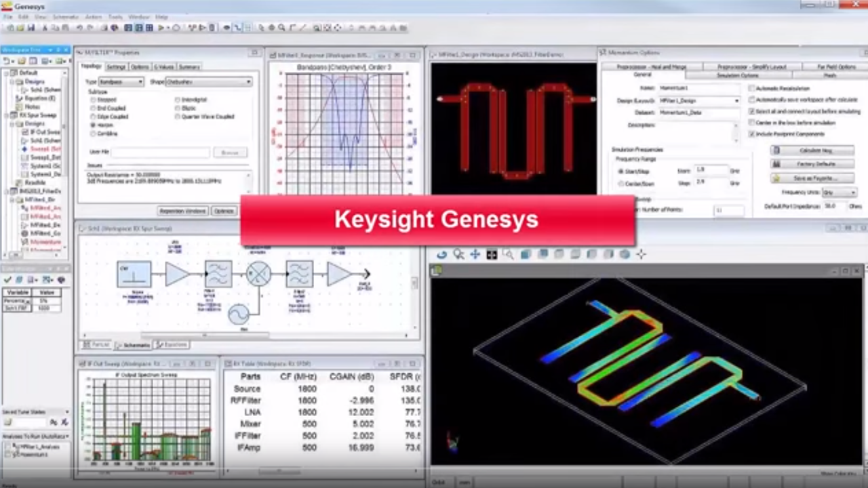Click the green Run simulation arrow icon

pyautogui.click(x=161, y=28)
